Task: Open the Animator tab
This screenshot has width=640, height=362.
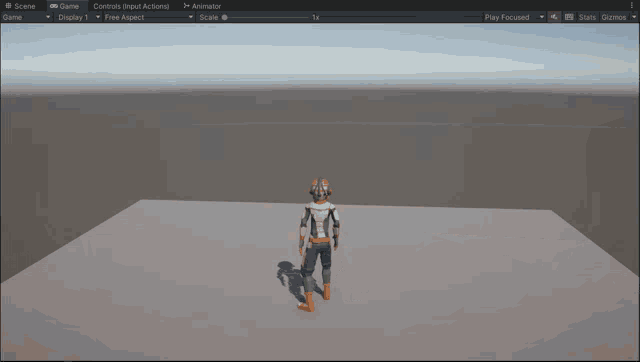Action: click(202, 6)
